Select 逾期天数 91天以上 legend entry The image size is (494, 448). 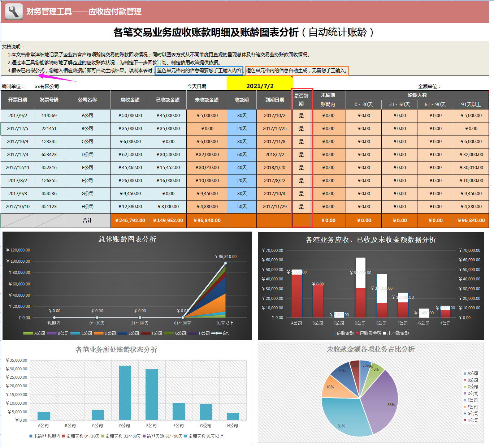[204, 436]
